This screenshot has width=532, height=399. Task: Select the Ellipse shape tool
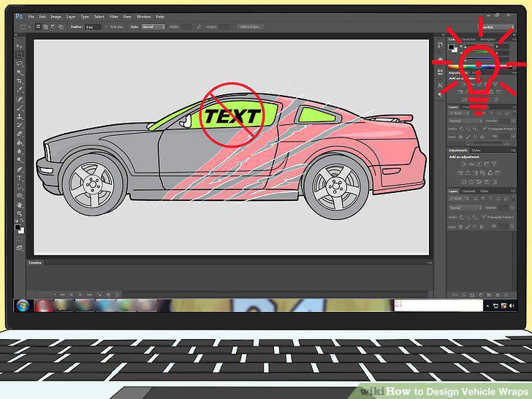tap(20, 196)
